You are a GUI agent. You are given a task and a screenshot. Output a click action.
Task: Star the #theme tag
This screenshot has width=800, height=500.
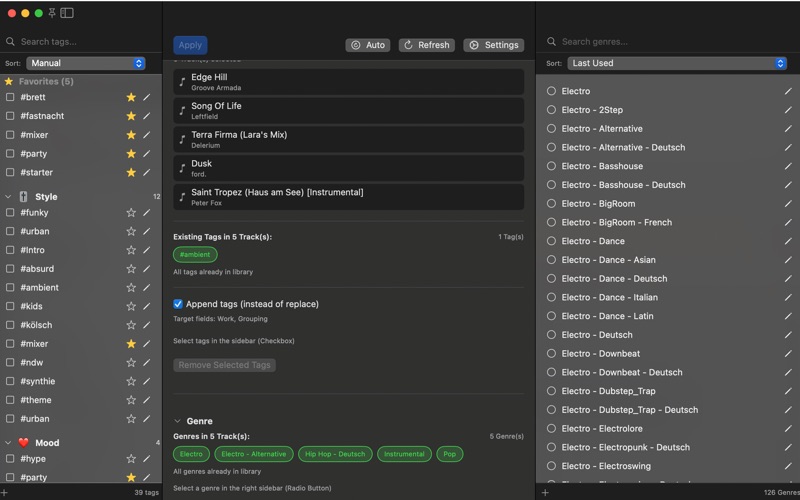click(x=131, y=400)
